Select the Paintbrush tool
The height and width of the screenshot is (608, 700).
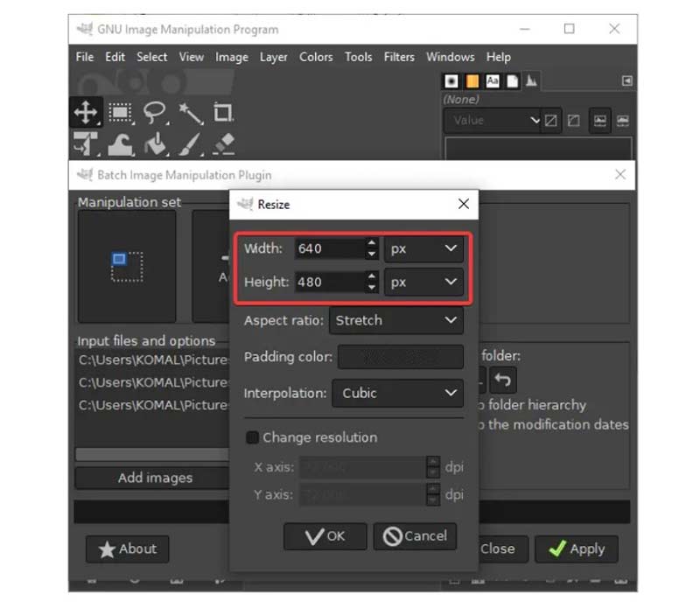(190, 144)
